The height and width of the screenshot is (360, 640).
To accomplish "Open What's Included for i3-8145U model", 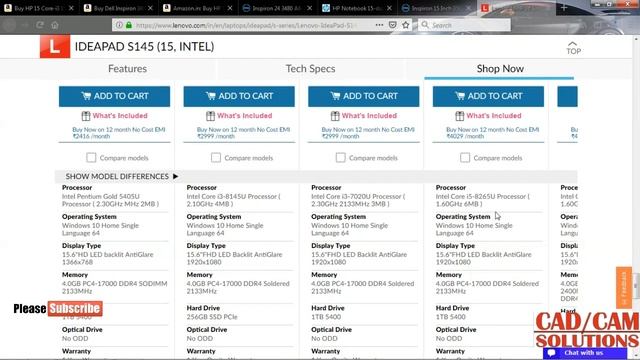I will pyautogui.click(x=244, y=116).
